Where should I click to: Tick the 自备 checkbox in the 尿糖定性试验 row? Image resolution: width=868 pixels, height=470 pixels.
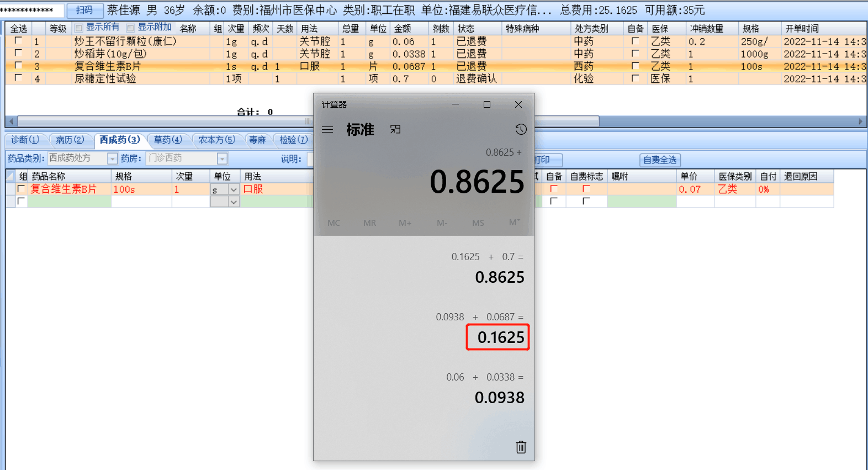click(636, 78)
